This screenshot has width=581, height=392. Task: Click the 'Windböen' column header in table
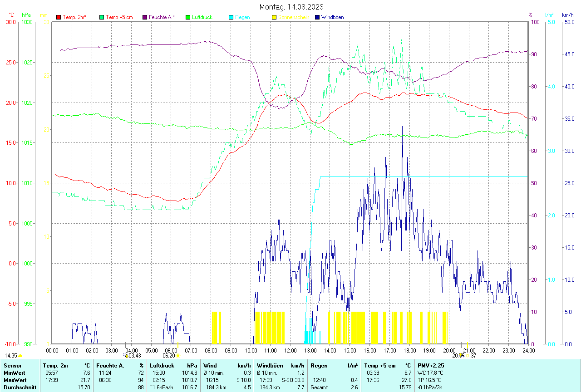[x=269, y=365]
